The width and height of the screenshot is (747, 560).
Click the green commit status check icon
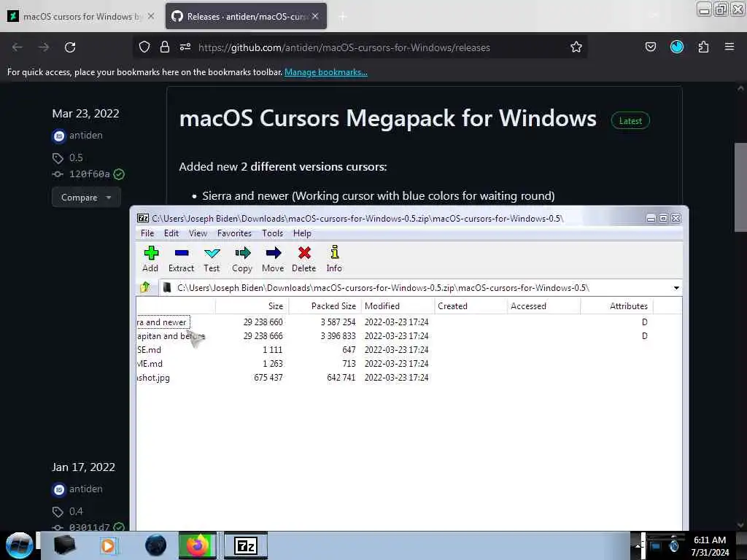119,174
